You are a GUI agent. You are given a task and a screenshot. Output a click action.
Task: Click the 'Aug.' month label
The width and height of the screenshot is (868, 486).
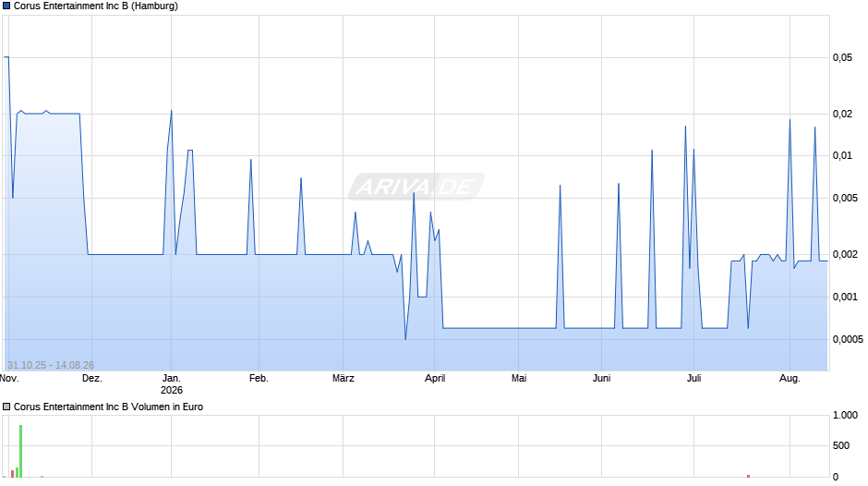point(790,379)
